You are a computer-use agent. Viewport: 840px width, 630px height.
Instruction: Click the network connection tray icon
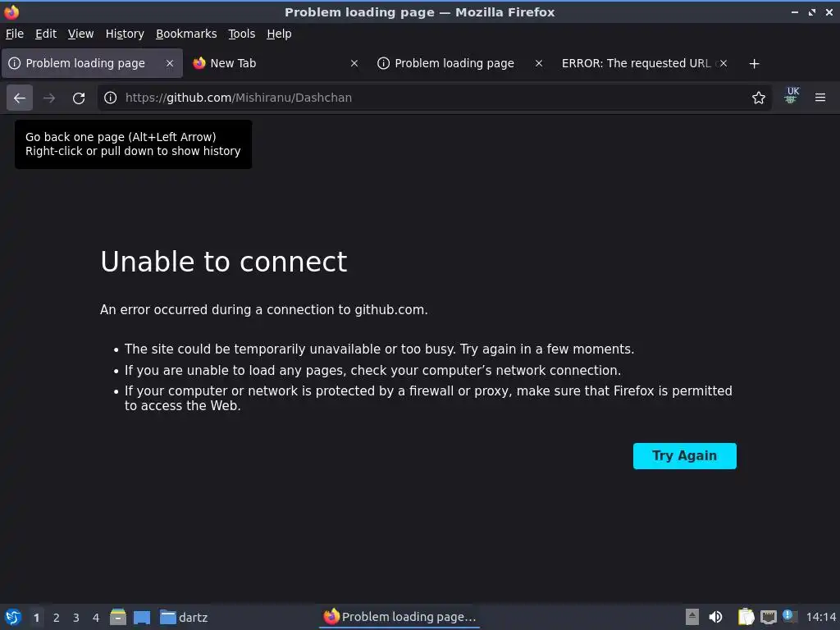(x=769, y=617)
